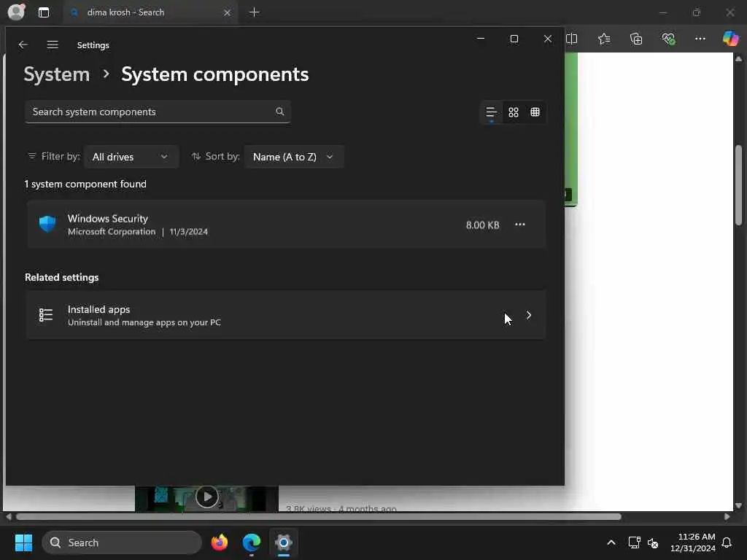Screen dimensions: 747x560
Task: Go back using the Settings back arrow
Action: tap(23, 44)
